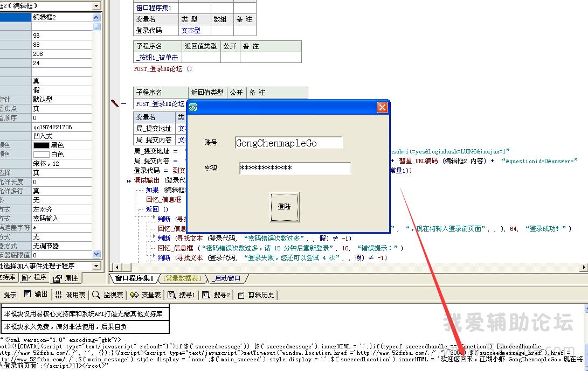Image resolution: width=588 pixels, height=371 pixels.
Task: Open the 搜寻2 search results tab
Action: point(216,295)
